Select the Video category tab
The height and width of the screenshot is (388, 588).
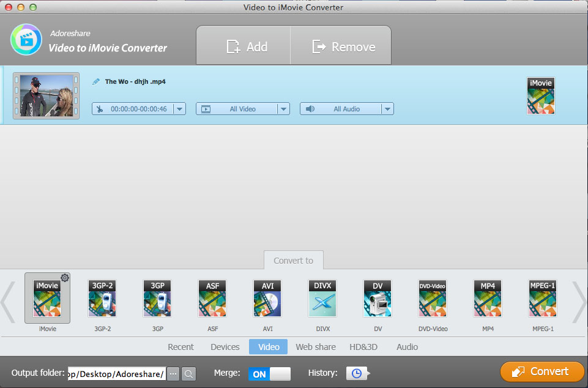269,347
